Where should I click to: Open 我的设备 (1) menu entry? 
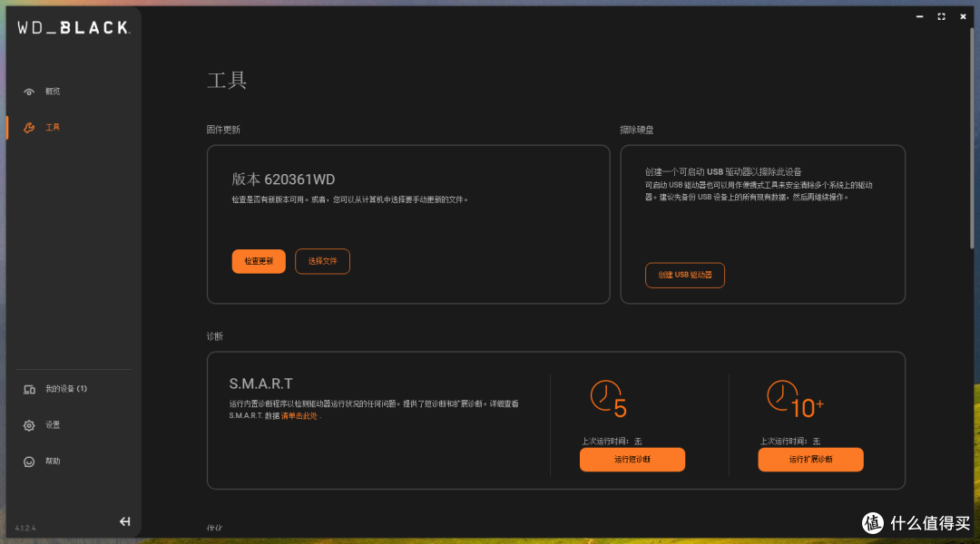click(x=65, y=388)
